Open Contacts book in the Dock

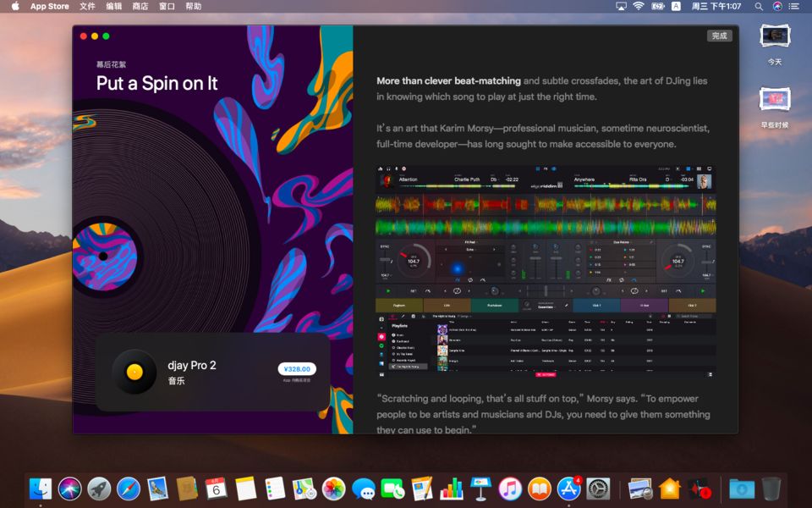187,489
